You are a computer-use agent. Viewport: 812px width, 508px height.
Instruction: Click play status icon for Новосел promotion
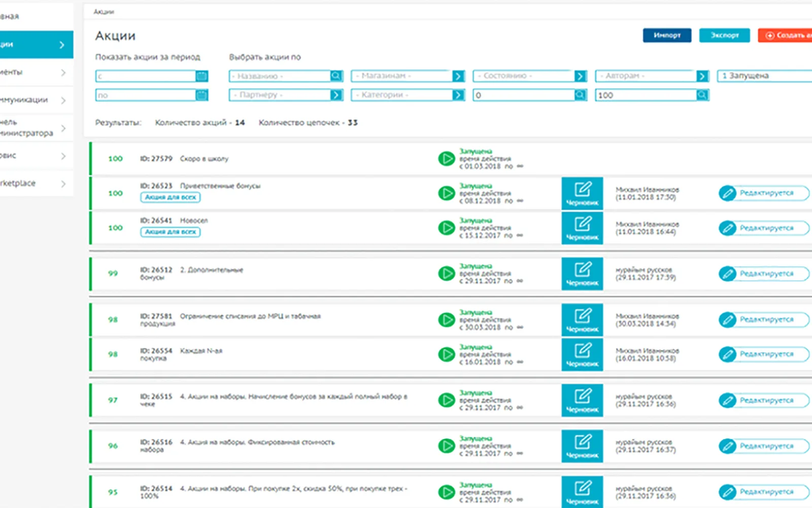[x=446, y=228]
